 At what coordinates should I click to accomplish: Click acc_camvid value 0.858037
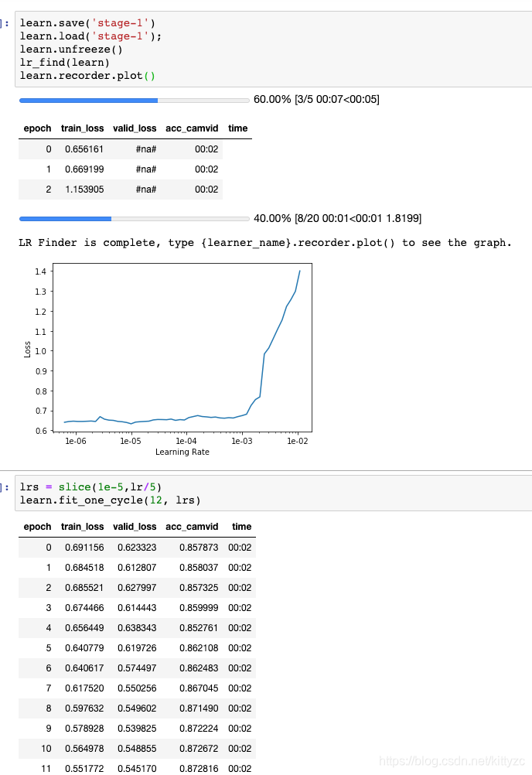[199, 568]
